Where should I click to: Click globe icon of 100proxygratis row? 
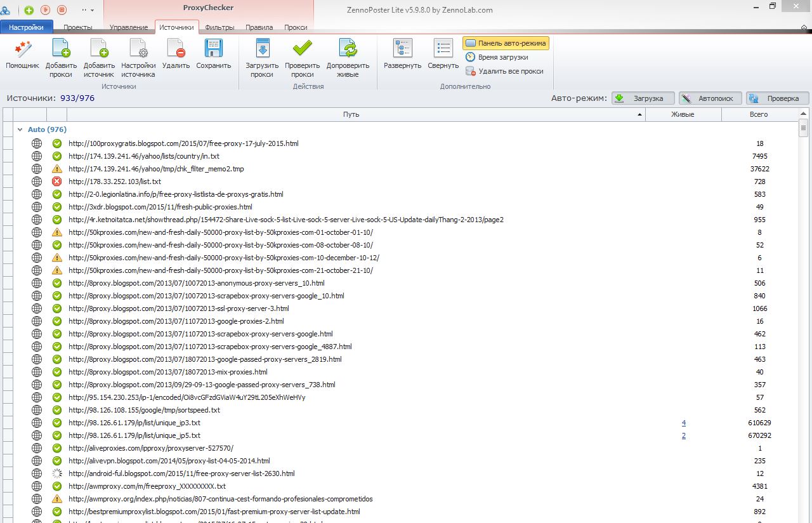click(37, 143)
